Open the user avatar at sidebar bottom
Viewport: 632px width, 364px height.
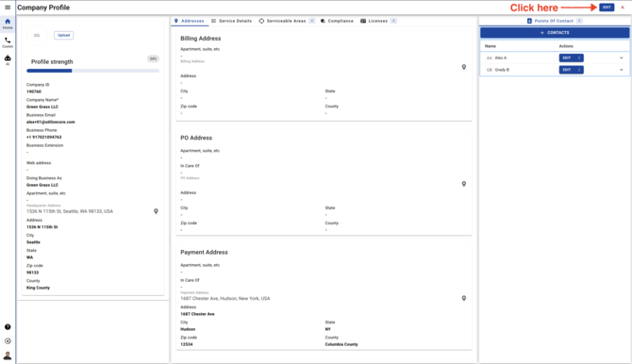8,356
